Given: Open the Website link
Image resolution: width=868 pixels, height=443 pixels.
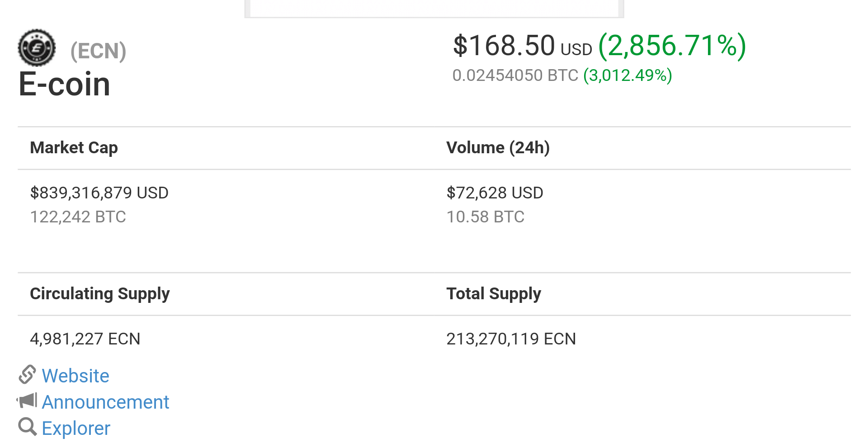Looking at the screenshot, I should click(75, 376).
